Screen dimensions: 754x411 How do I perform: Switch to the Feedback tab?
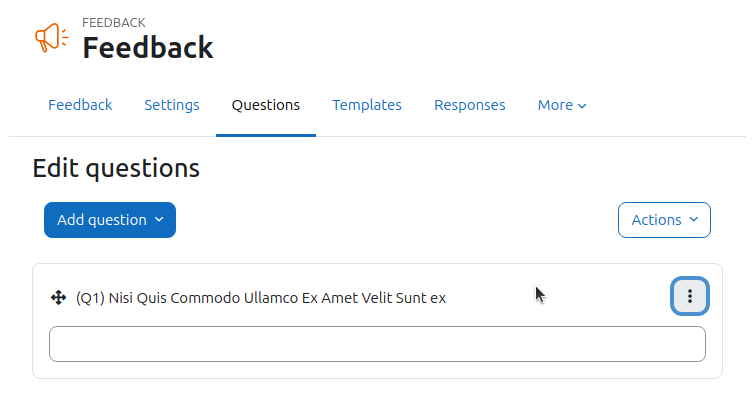[80, 105]
